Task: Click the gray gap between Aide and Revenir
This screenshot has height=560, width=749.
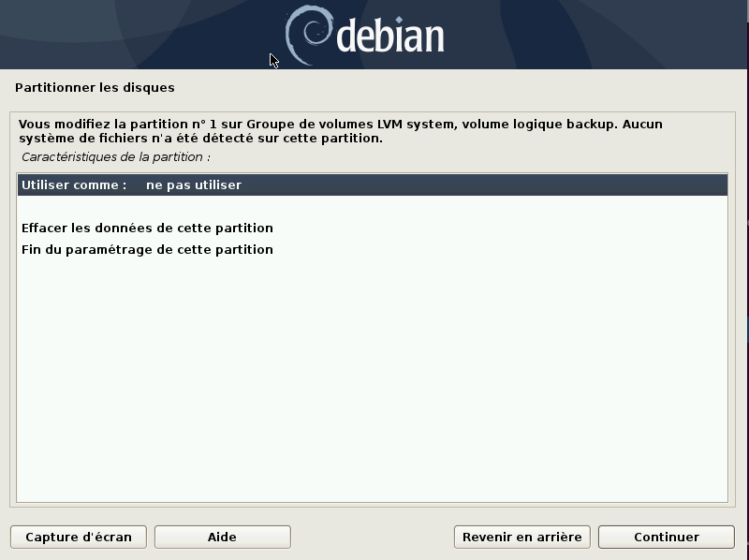Action: [372, 537]
